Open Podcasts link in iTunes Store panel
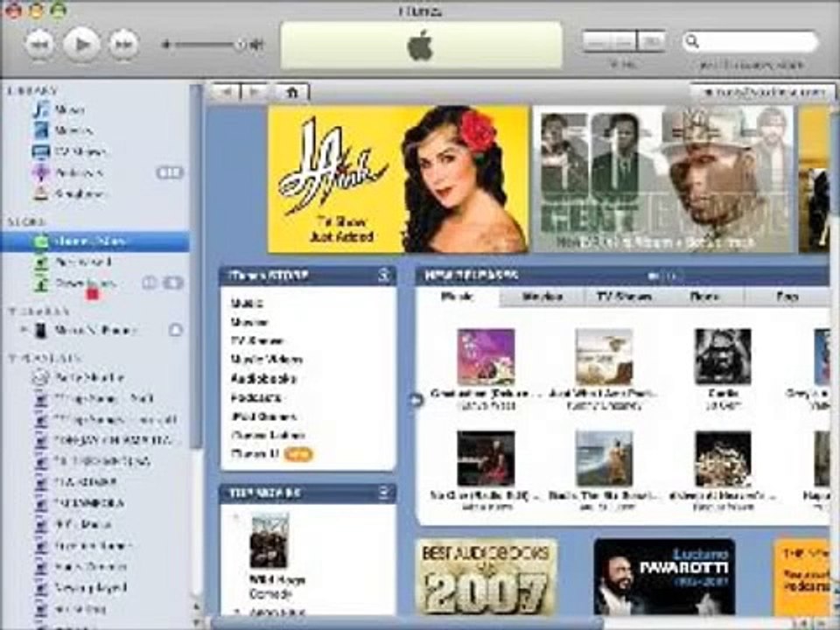Image resolution: width=840 pixels, height=630 pixels. (256, 397)
